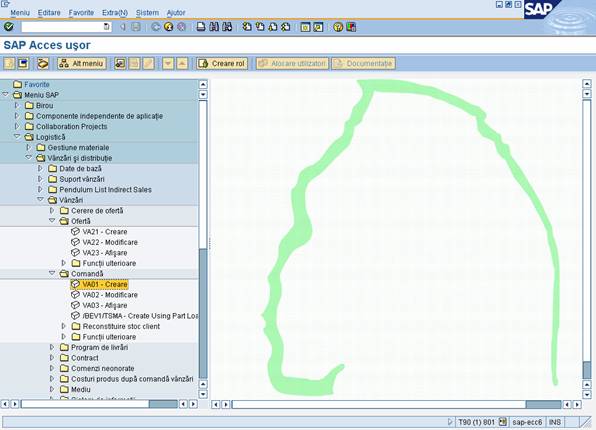Image resolution: width=596 pixels, height=430 pixels.
Task: Collapse the Ofertă folder
Action: (52, 221)
